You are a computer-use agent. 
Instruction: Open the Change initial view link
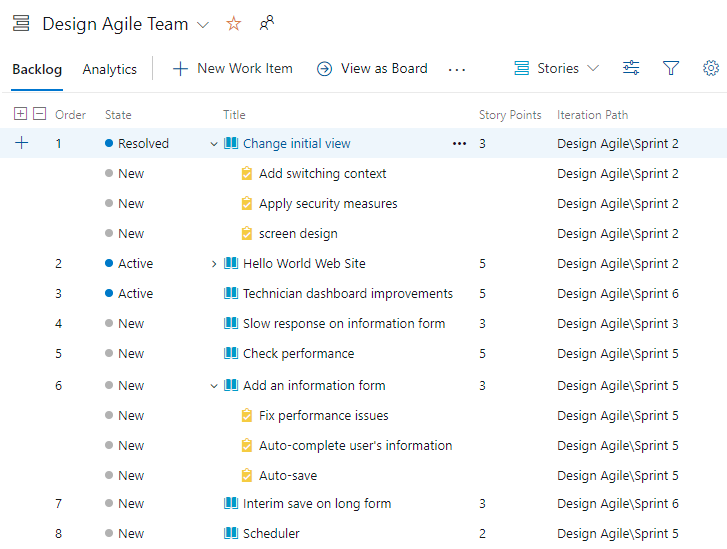[297, 144]
